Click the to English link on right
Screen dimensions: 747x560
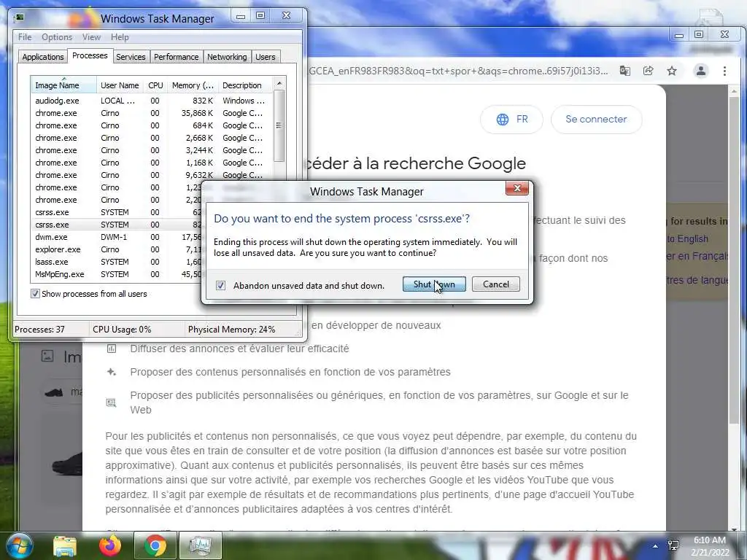687,238
